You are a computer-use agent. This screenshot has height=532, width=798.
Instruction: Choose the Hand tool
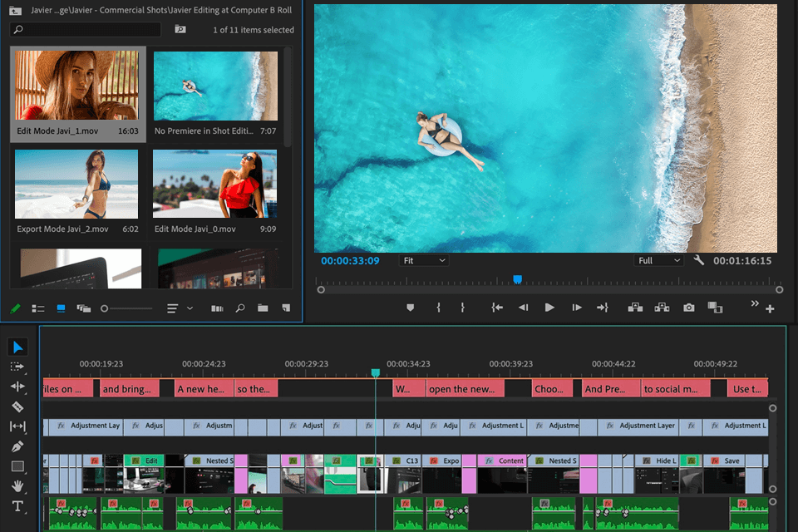point(17,486)
